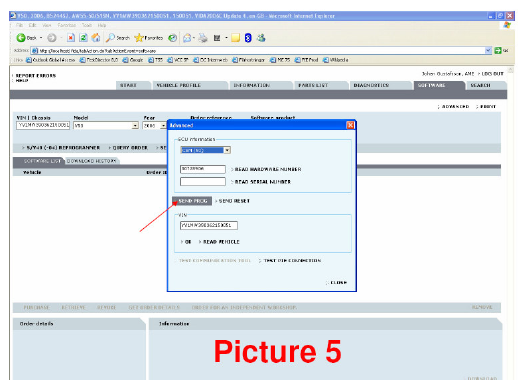Go to the Home page icon
The width and height of the screenshot is (527, 389).
(96, 38)
